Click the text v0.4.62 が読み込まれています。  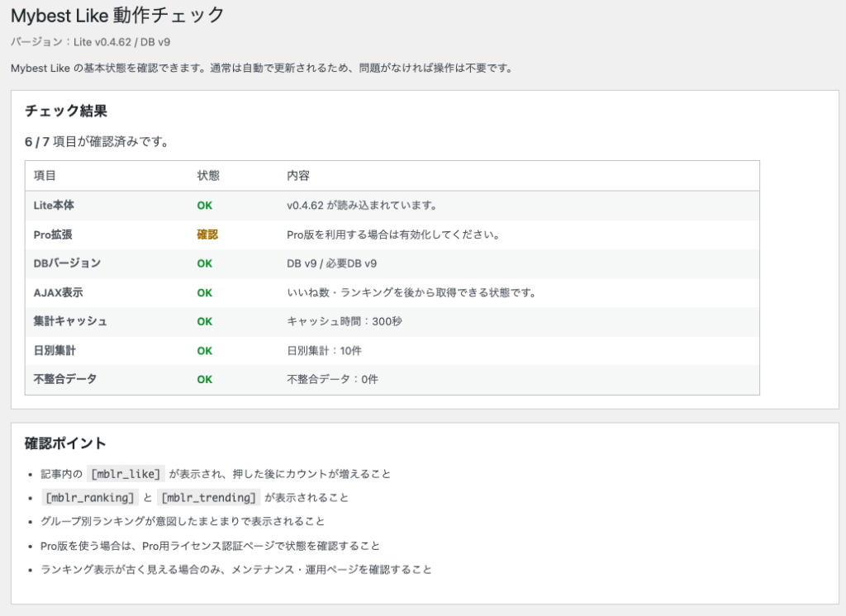point(362,206)
